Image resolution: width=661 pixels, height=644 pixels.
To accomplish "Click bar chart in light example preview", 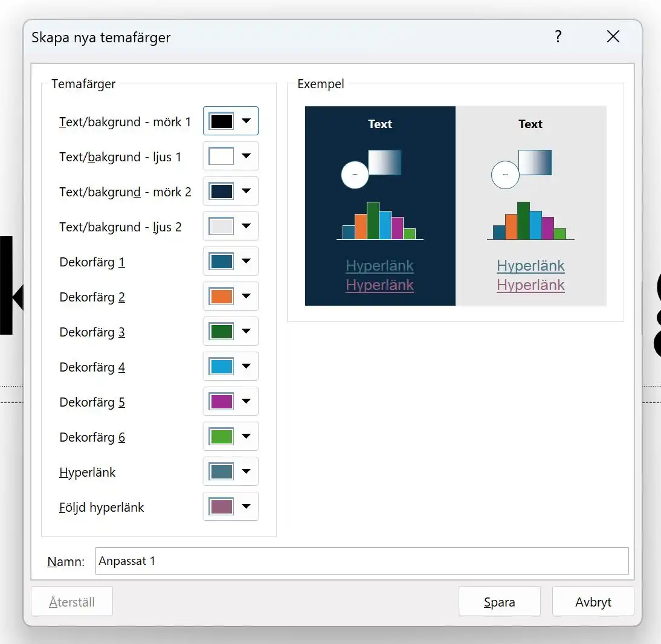I will [x=530, y=221].
